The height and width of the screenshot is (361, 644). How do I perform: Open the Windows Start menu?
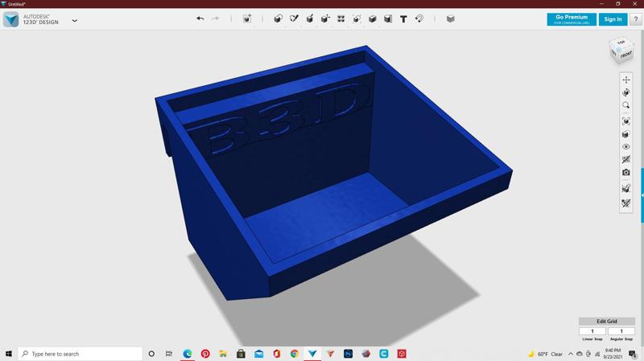9,354
